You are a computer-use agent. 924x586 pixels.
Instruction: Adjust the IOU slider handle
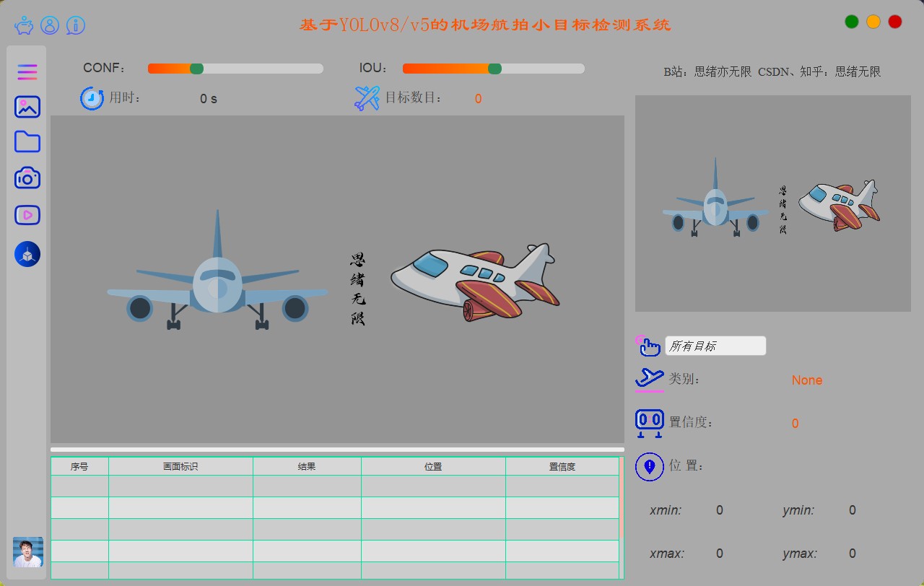[x=494, y=69]
